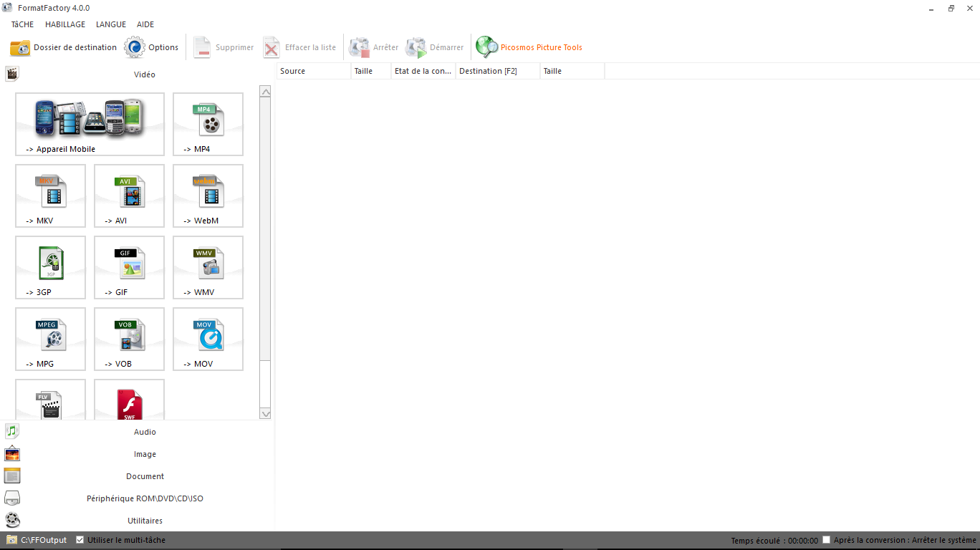Click the Image category picture icon
Viewport: 980px width, 550px height.
click(x=12, y=454)
